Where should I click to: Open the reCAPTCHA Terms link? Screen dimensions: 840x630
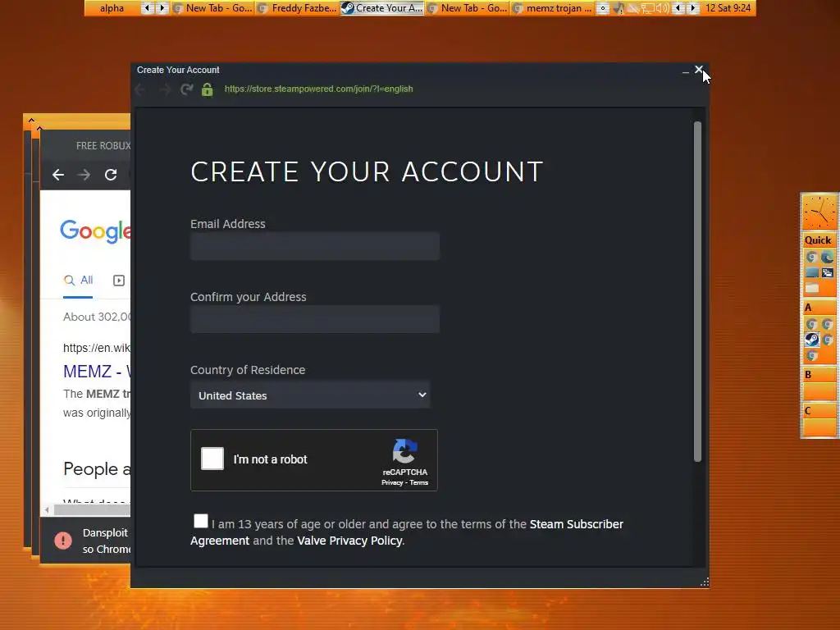tap(419, 482)
